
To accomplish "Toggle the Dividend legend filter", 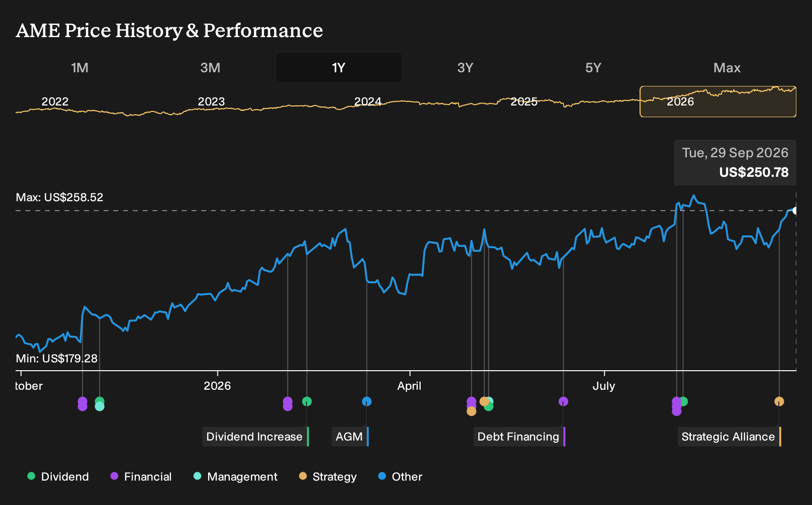I will [x=58, y=477].
